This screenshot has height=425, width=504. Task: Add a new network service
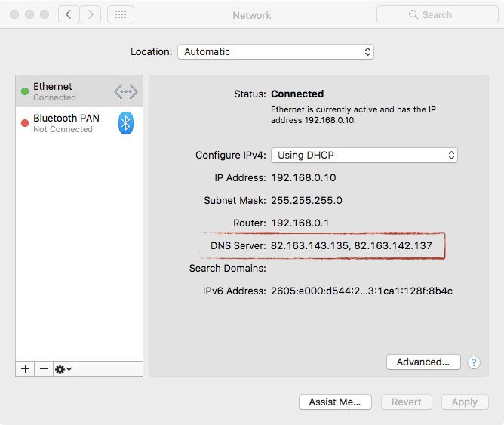click(25, 368)
